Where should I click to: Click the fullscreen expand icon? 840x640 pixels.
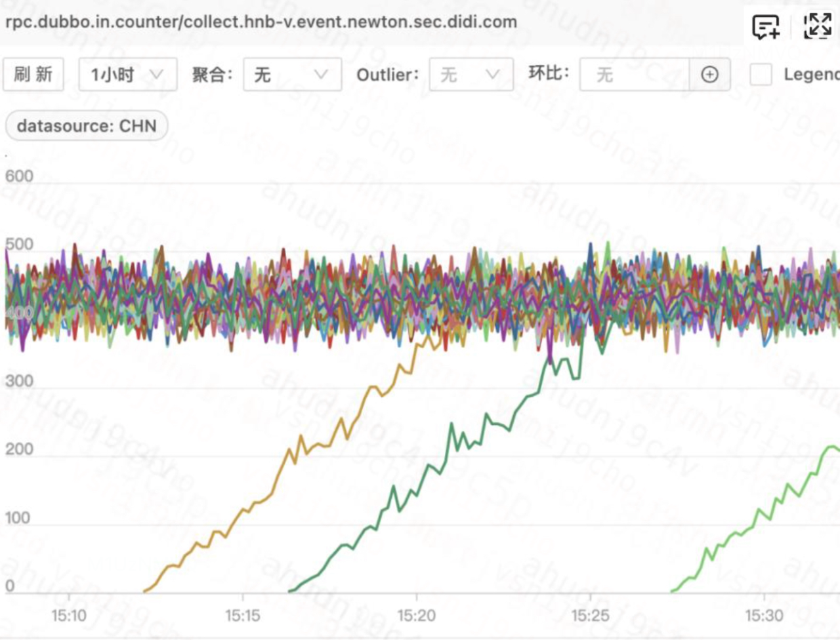click(x=818, y=26)
